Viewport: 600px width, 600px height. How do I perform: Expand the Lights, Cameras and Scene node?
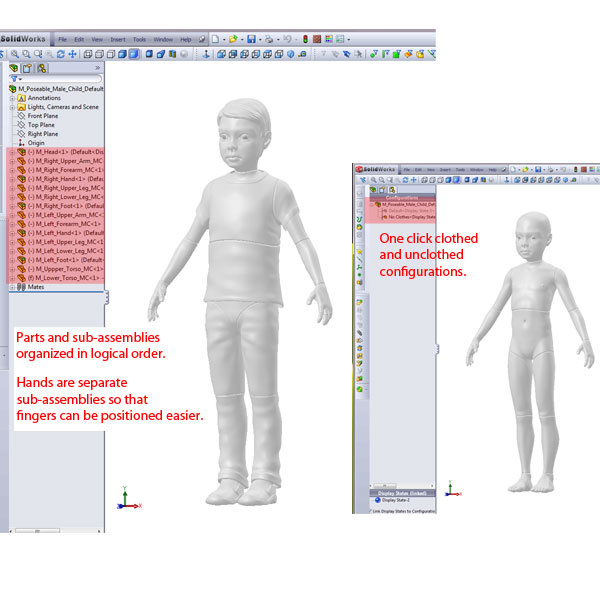pos(12,107)
